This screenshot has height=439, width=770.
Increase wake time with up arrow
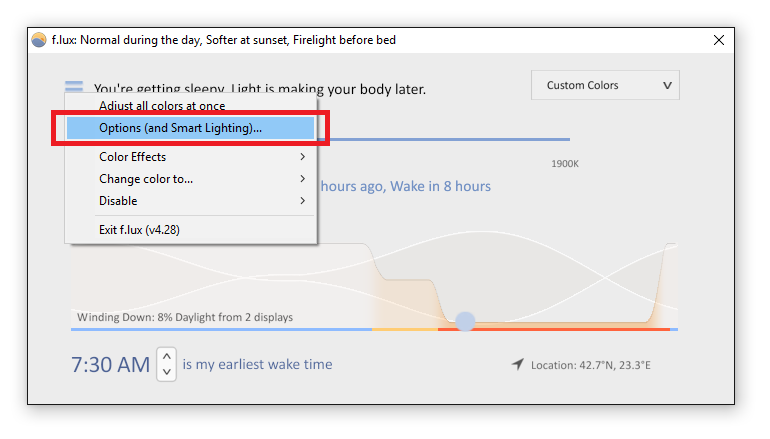[x=166, y=356]
